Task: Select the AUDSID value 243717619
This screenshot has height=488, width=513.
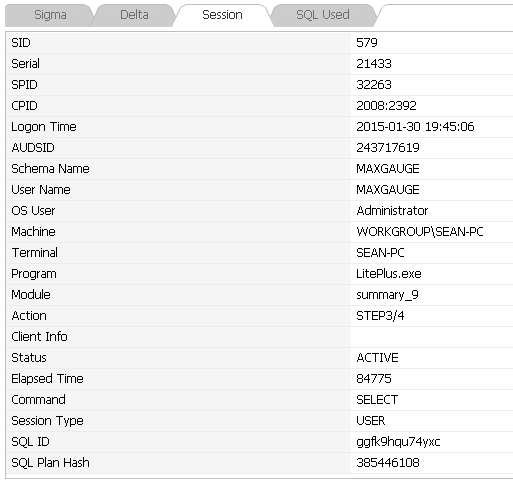Action: [x=388, y=148]
